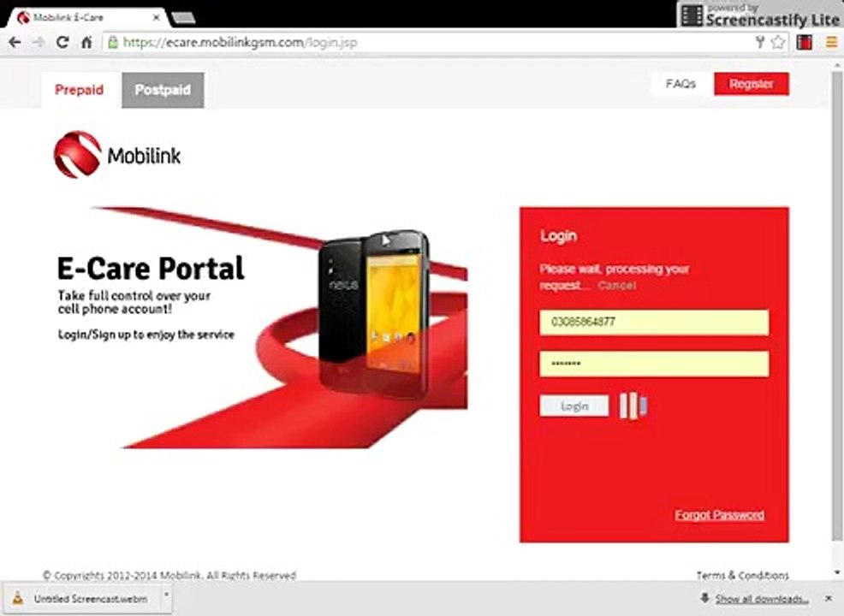Close the downloads bar
This screenshot has width=844, height=616.
[829, 598]
